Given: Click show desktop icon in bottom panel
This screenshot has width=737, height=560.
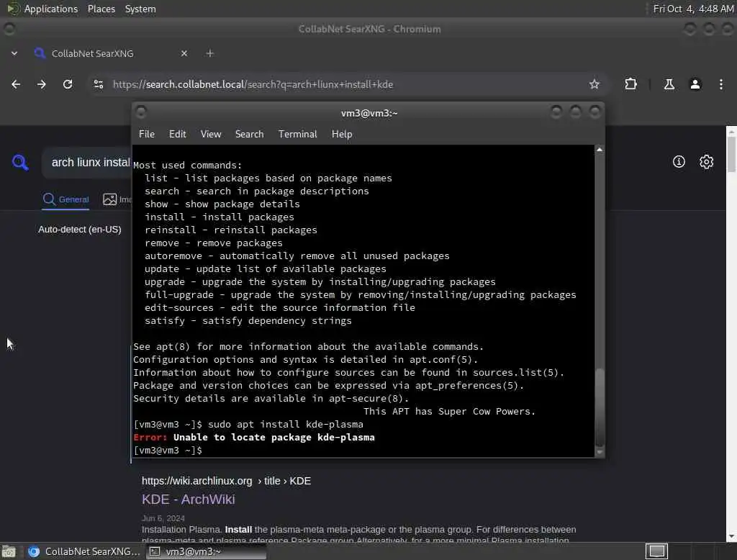Looking at the screenshot, I should (9, 551).
